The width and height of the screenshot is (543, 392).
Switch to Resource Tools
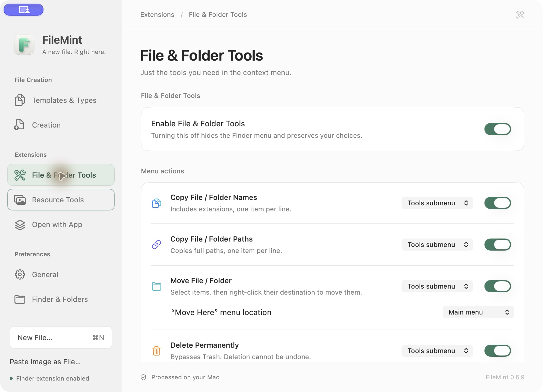[61, 200]
